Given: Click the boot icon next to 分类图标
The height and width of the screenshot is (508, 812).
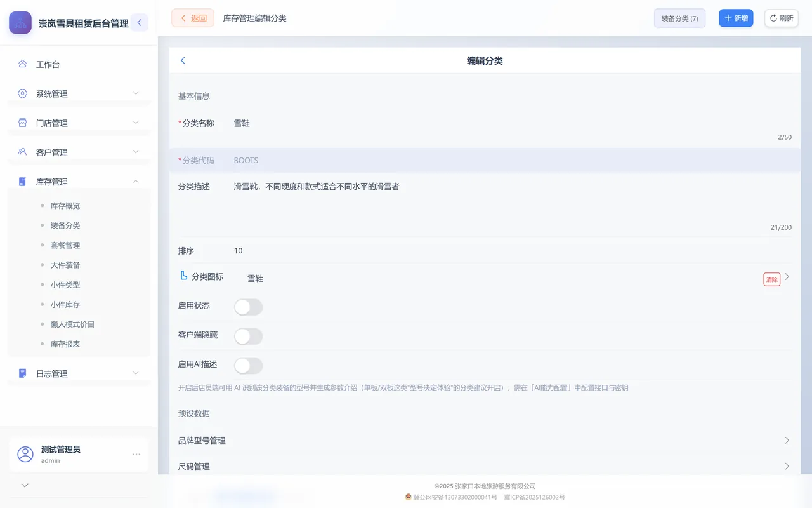Looking at the screenshot, I should (x=184, y=276).
